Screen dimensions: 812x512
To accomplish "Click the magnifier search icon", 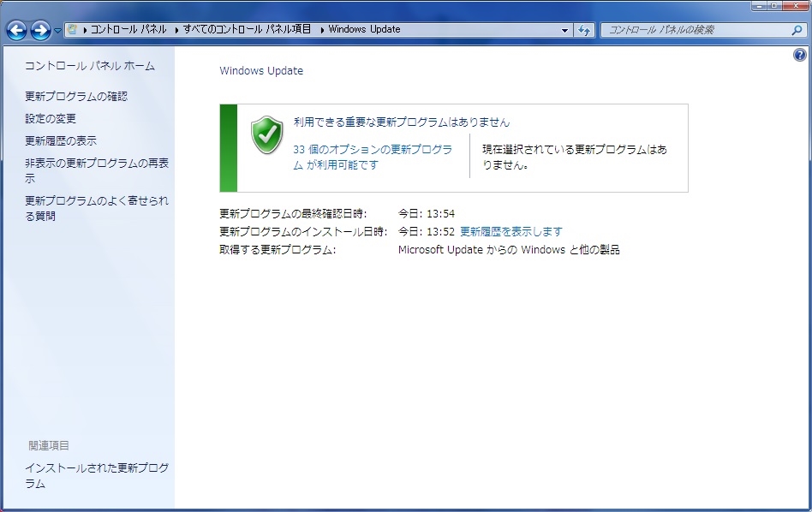I will 797,30.
